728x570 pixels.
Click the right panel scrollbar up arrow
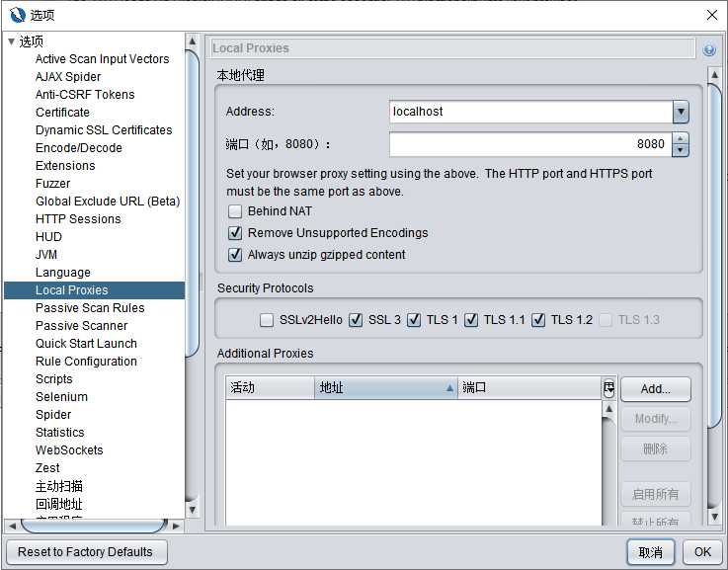tap(714, 75)
